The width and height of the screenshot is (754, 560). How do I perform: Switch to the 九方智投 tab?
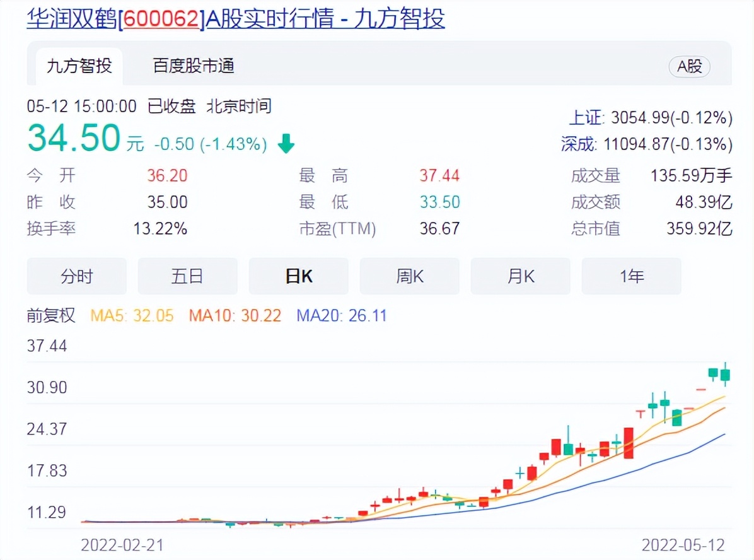[79, 66]
